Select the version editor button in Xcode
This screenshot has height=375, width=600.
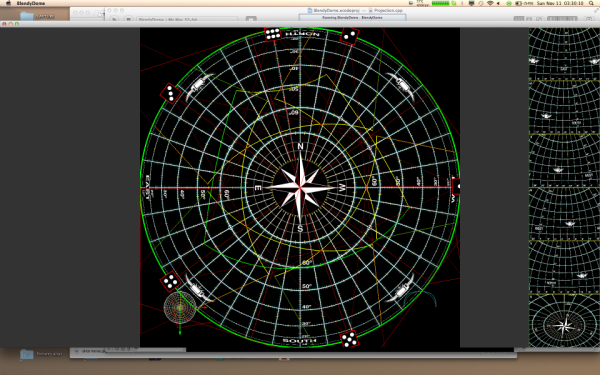click(x=539, y=19)
